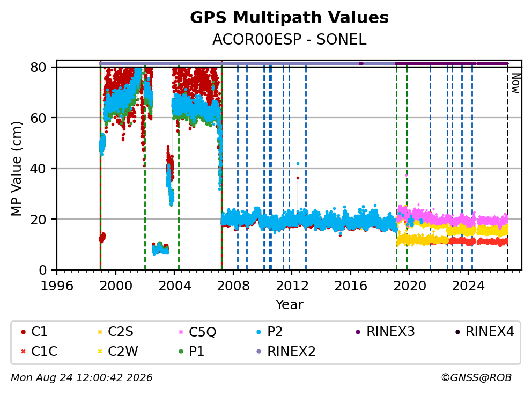The width and height of the screenshot is (532, 394).
Task: Click the RINEX4 legend entry
Action: [x=486, y=332]
